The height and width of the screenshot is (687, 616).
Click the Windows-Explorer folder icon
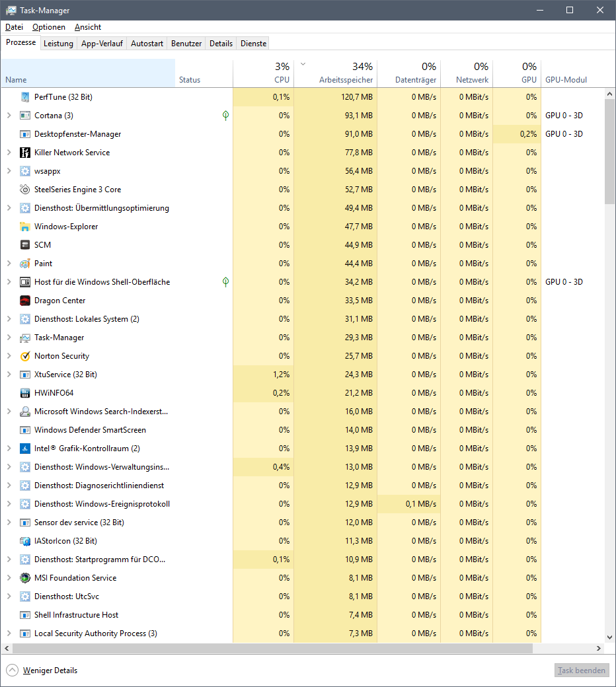(25, 227)
